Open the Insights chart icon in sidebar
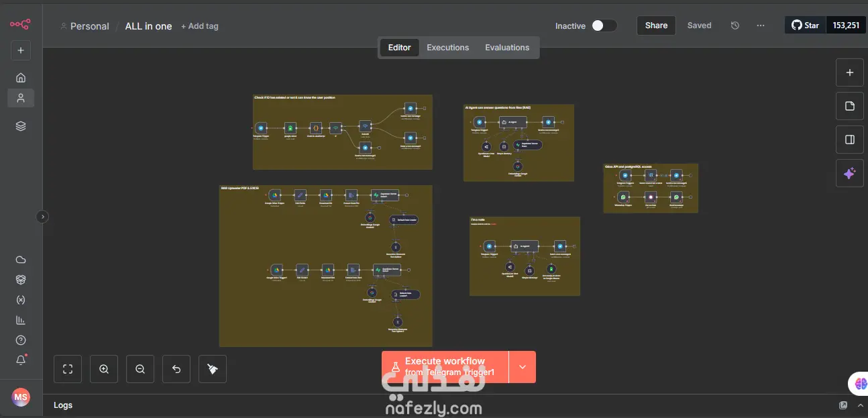The height and width of the screenshot is (418, 868). [21, 320]
